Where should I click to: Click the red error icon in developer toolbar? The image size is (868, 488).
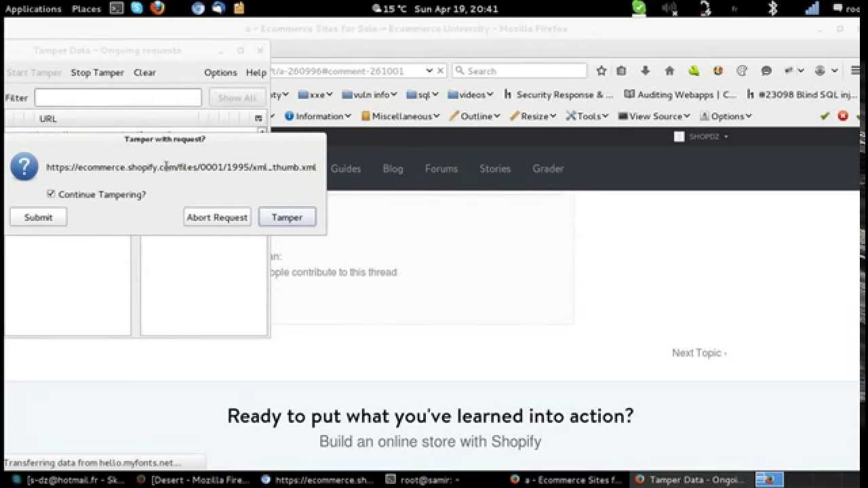click(x=843, y=116)
